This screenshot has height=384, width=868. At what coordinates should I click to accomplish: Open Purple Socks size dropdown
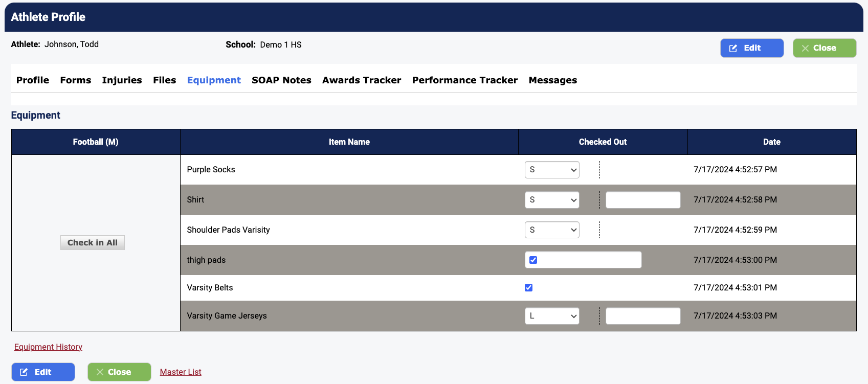pos(552,170)
